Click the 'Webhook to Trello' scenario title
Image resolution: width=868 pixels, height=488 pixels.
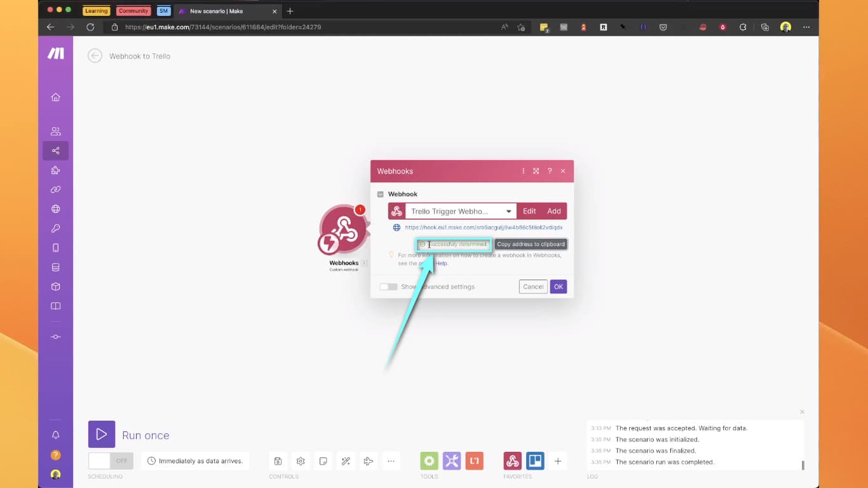click(140, 56)
